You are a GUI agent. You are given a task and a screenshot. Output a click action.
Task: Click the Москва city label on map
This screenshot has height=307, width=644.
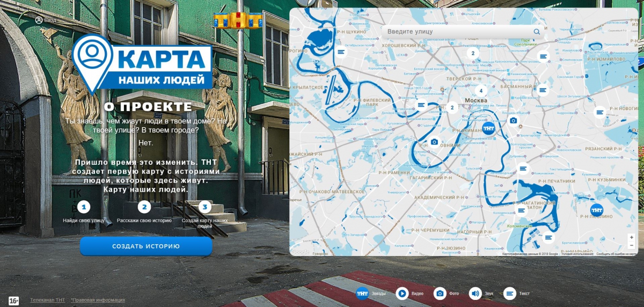[x=476, y=100]
